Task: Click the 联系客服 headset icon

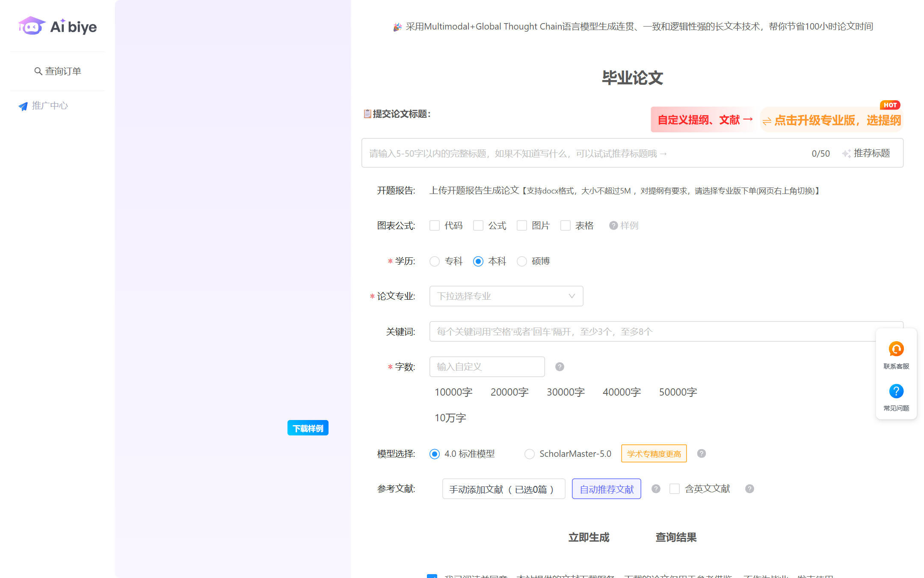Action: (896, 349)
